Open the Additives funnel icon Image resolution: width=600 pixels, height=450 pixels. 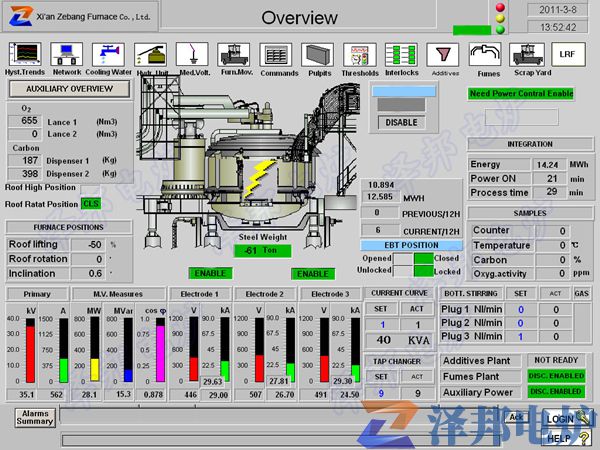443,53
